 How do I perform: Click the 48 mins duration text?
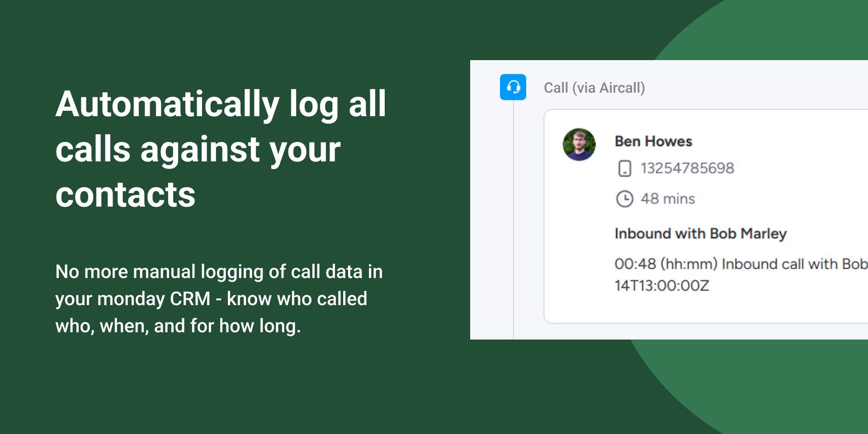point(668,199)
